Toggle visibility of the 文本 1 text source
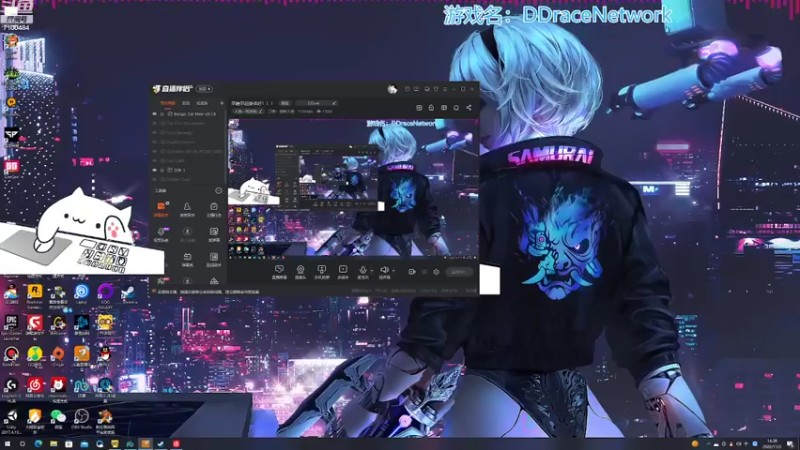Screen dimensions: 800x450 155,170
